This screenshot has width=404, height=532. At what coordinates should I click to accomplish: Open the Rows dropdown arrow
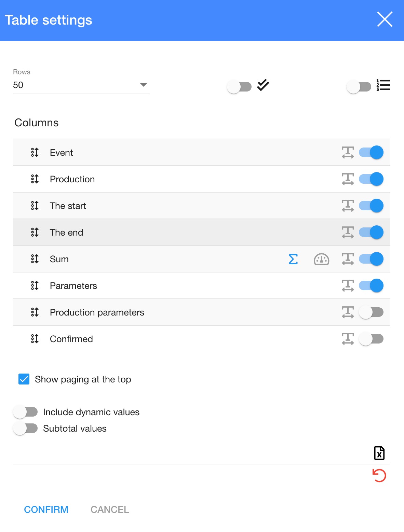[144, 85]
